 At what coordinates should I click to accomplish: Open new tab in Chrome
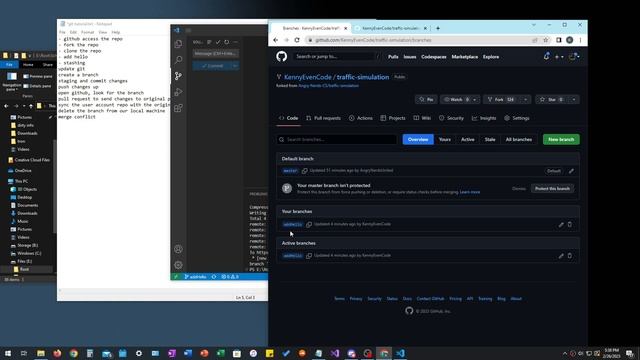tap(438, 28)
